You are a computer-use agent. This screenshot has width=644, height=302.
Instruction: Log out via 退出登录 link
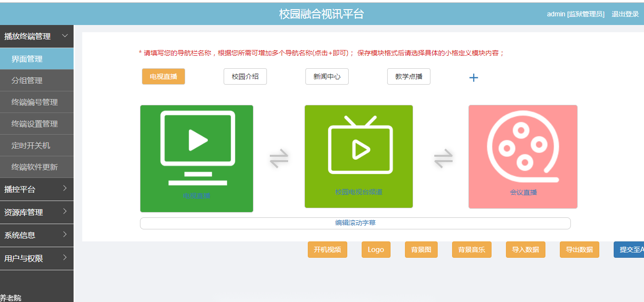(x=625, y=14)
